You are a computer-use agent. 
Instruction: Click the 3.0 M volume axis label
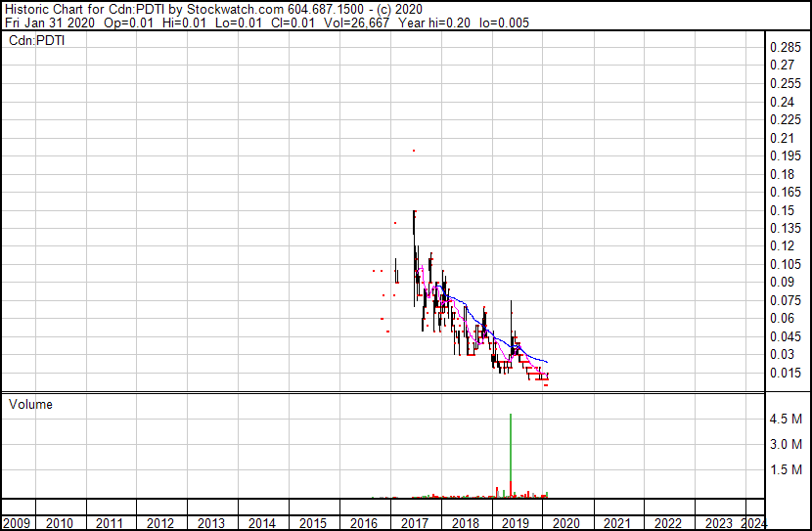click(786, 444)
